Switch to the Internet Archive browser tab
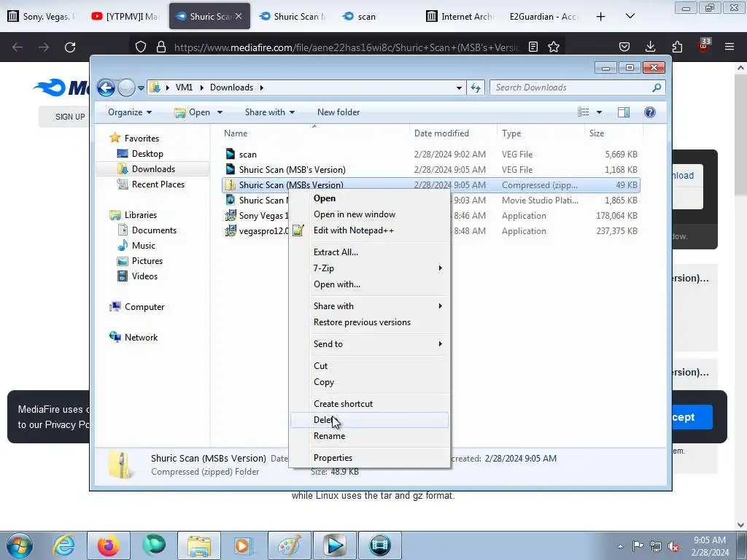This screenshot has width=747, height=560. pyautogui.click(x=461, y=17)
